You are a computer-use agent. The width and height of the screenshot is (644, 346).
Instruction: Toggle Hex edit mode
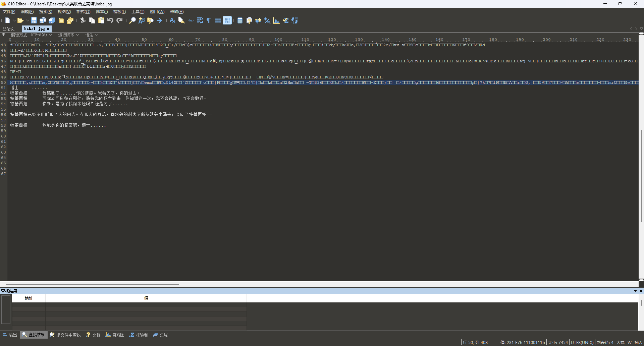coord(191,20)
